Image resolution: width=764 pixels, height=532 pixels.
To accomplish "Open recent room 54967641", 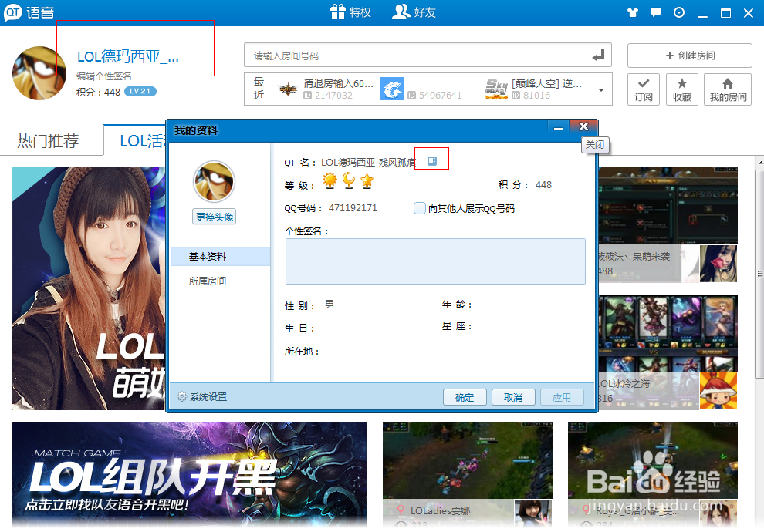I will tap(421, 89).
